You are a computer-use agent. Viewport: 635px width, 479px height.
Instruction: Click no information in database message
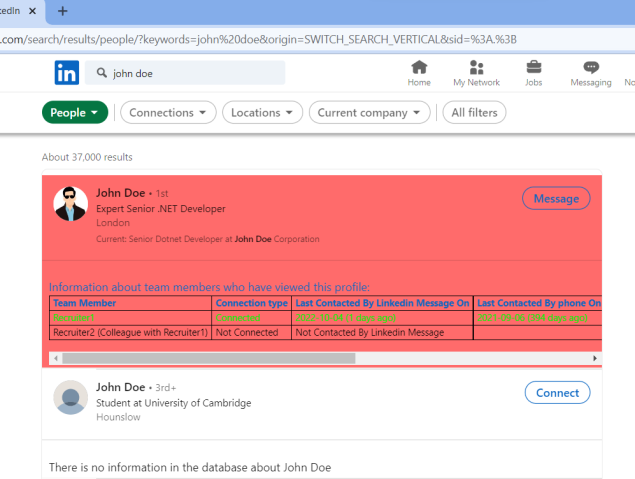pos(190,467)
